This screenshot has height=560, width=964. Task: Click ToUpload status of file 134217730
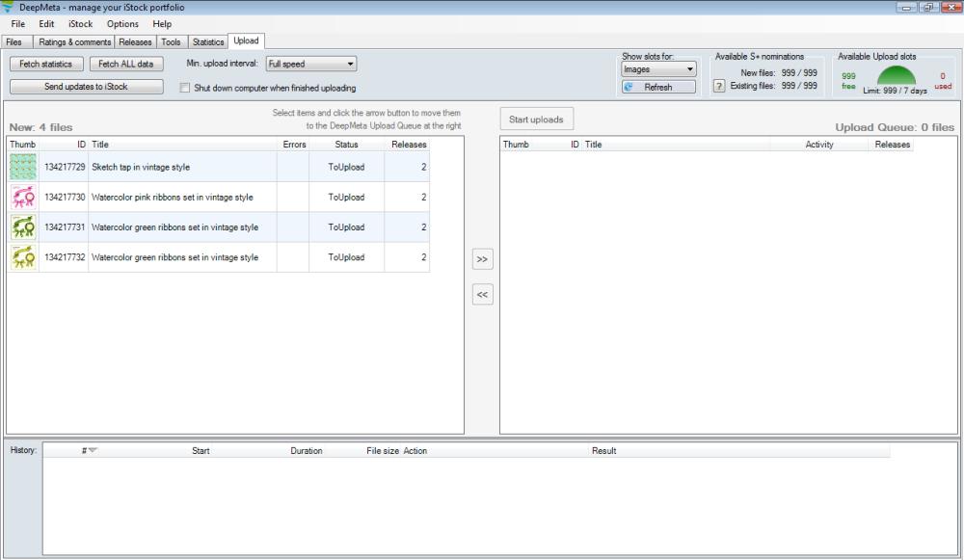pyautogui.click(x=346, y=198)
